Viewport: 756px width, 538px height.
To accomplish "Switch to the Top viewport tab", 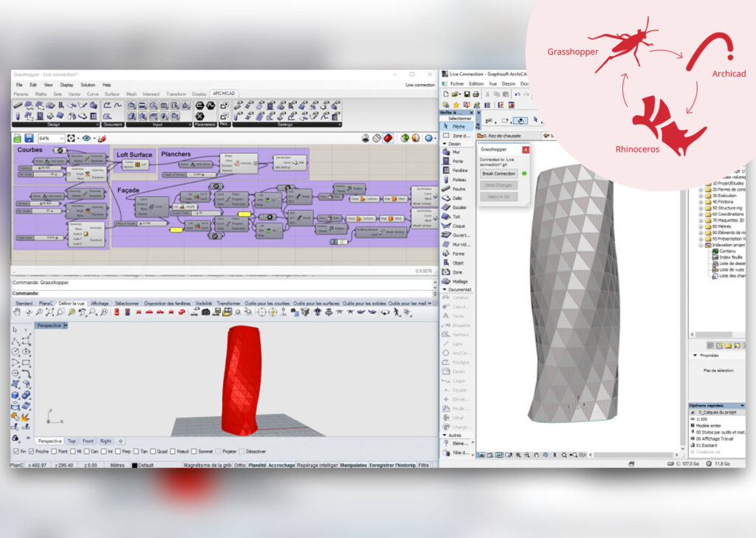I will (72, 441).
